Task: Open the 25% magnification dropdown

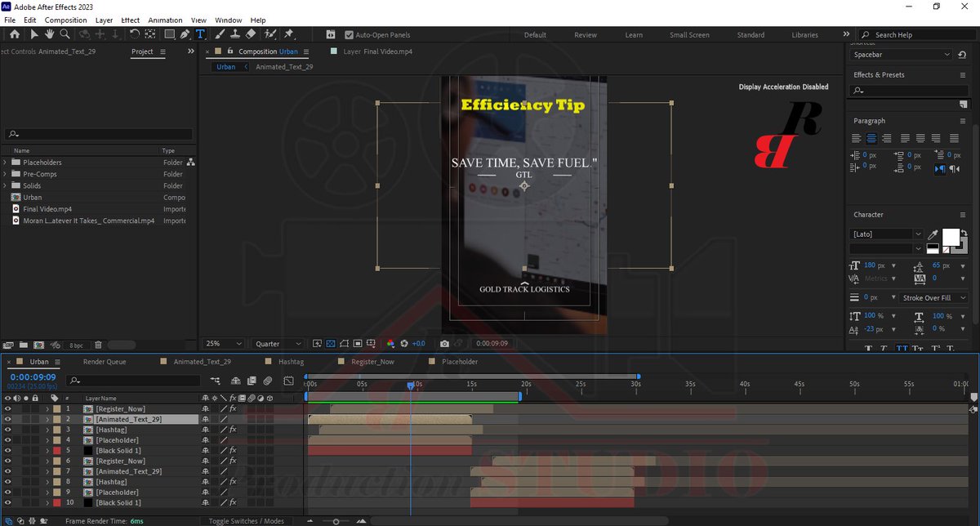Action: click(224, 344)
